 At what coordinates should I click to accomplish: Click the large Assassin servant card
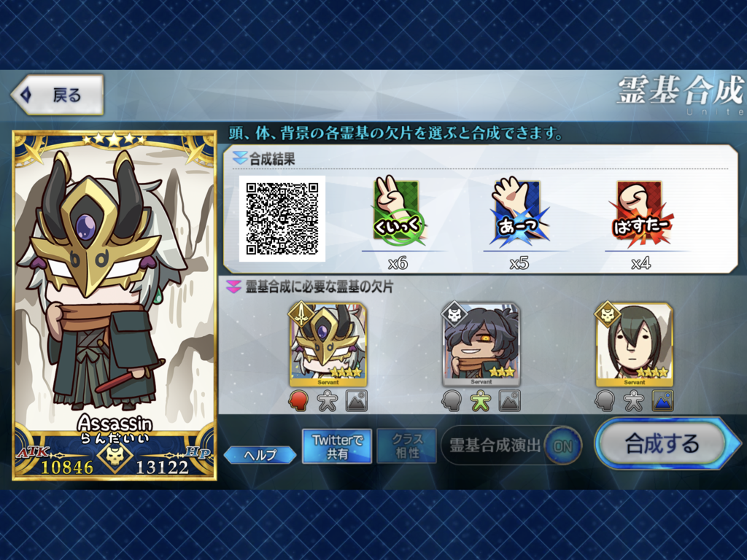click(115, 306)
